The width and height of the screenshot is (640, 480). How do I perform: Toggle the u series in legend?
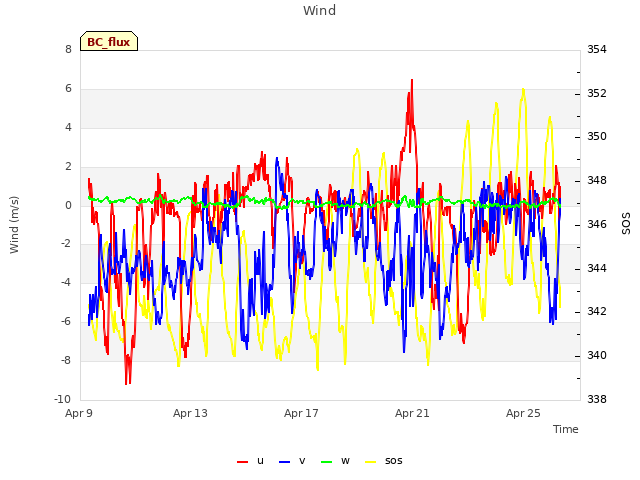pos(251,461)
